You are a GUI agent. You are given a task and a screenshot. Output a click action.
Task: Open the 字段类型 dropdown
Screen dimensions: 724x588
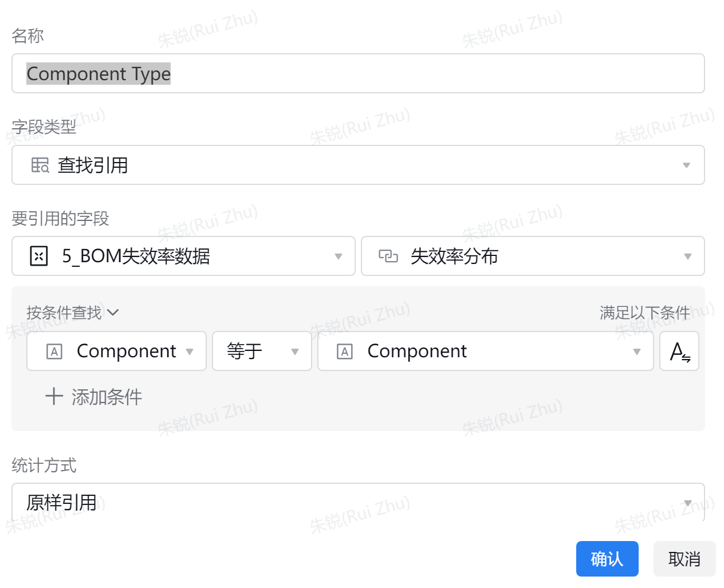point(687,165)
